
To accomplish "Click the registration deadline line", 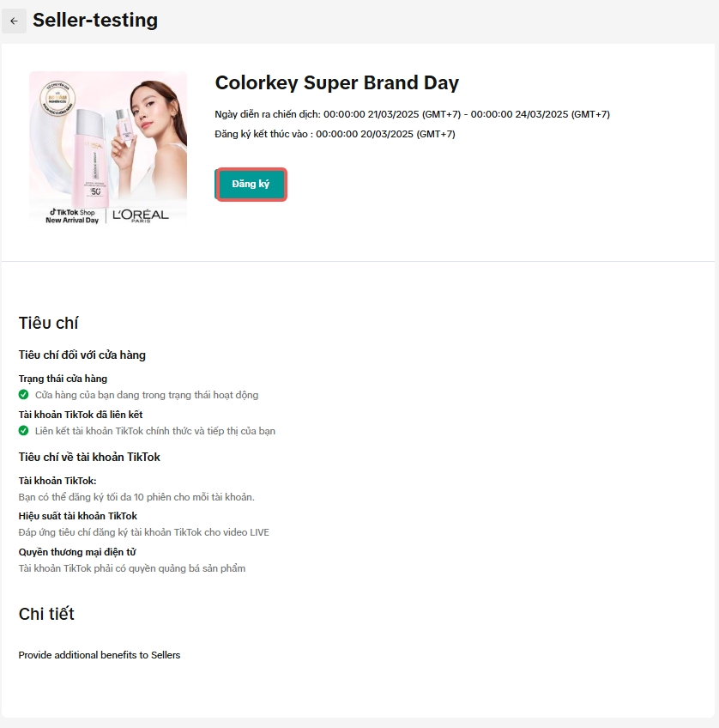I will (x=335, y=134).
